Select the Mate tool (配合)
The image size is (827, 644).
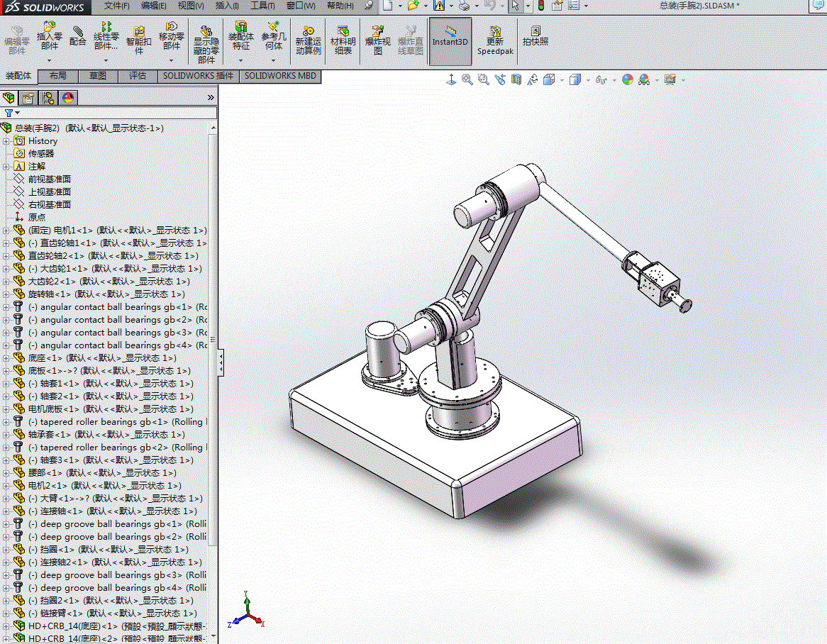pyautogui.click(x=77, y=36)
